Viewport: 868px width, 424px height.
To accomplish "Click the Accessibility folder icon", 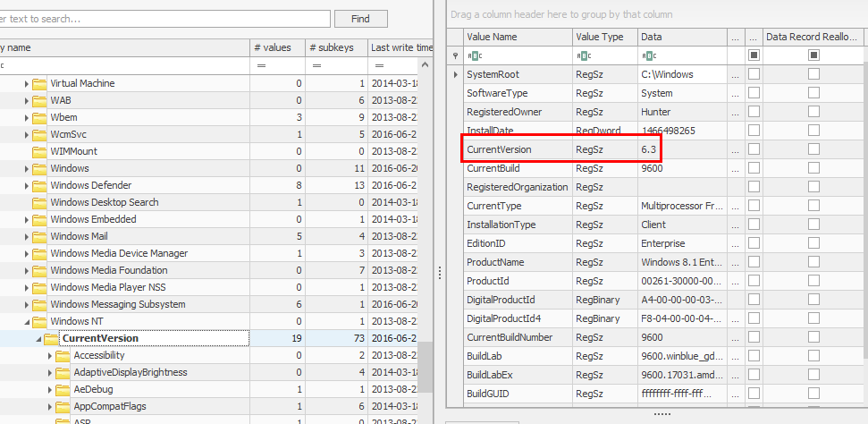I will 63,355.
